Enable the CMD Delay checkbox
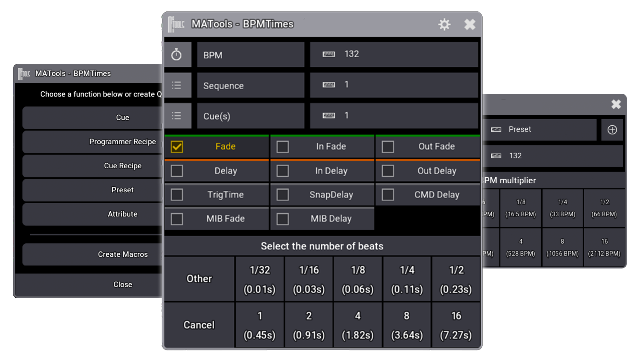Screen dimensions: 644x362 pyautogui.click(x=388, y=195)
